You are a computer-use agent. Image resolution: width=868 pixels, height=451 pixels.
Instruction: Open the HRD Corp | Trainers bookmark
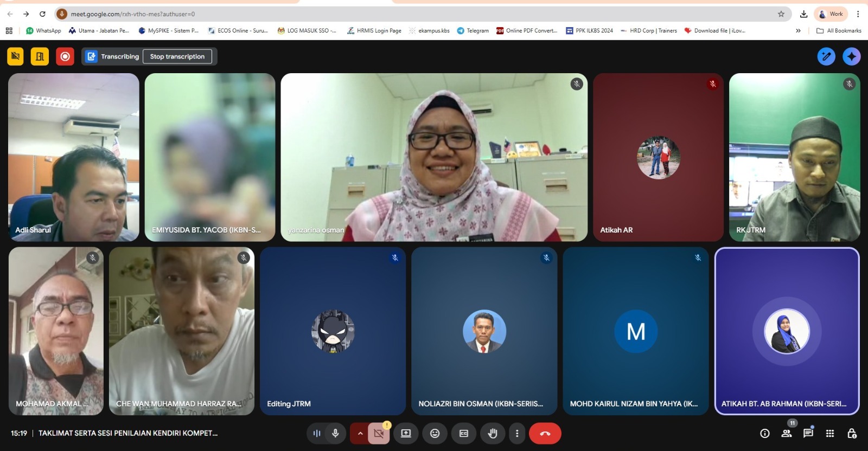coord(649,31)
